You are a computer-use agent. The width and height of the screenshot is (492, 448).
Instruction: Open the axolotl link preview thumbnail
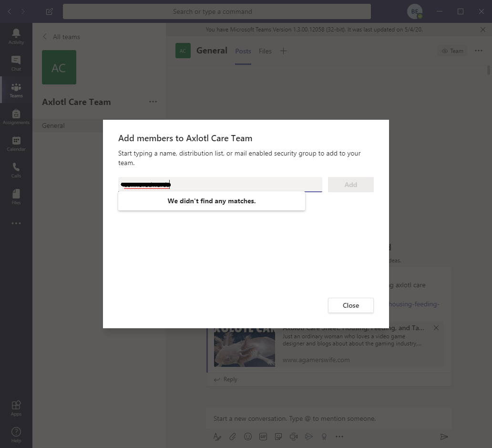point(245,347)
